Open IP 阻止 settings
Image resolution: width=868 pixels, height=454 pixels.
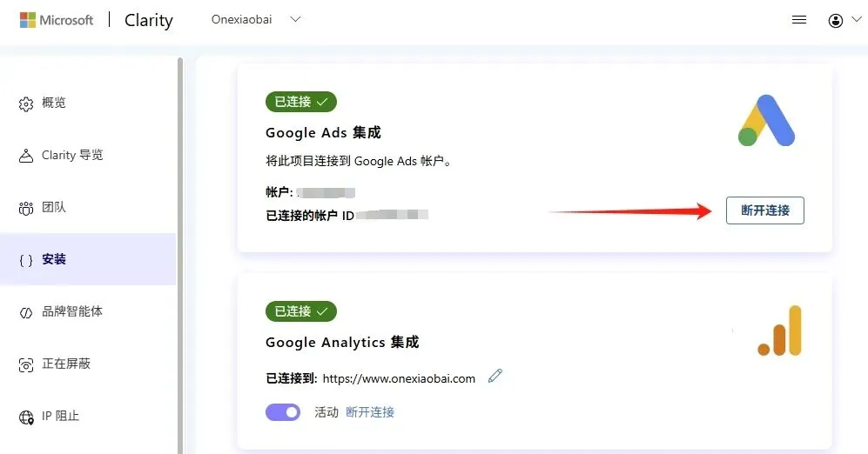[x=60, y=416]
